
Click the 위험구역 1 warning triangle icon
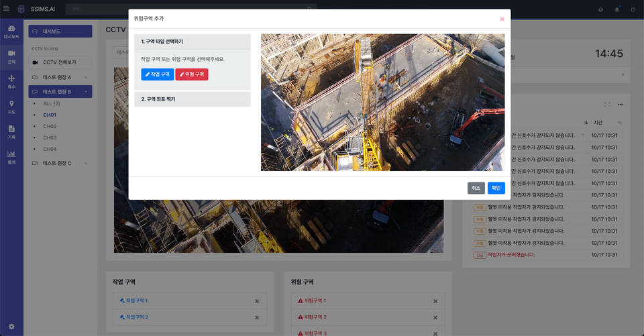coord(301,300)
